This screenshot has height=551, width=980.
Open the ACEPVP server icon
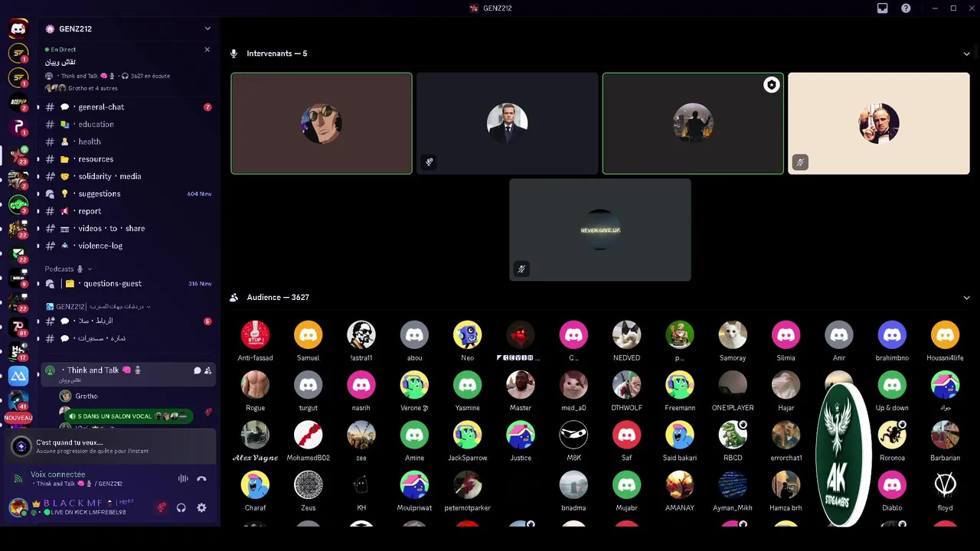pyautogui.click(x=18, y=103)
